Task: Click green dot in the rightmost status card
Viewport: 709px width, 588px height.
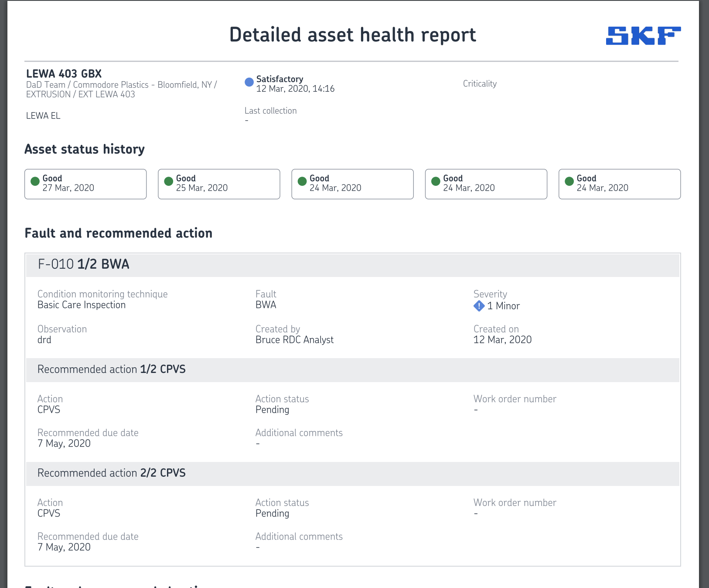Action: pyautogui.click(x=569, y=181)
